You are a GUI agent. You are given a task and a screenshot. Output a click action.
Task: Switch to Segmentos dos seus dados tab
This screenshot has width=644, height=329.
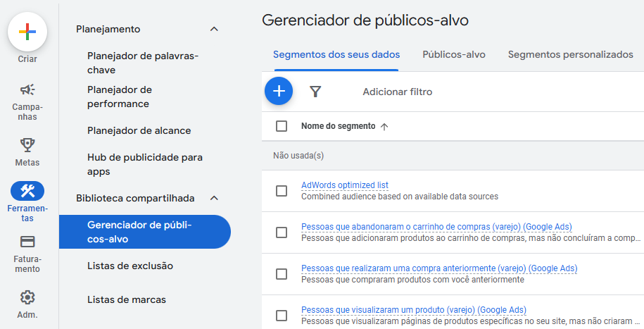click(x=336, y=55)
